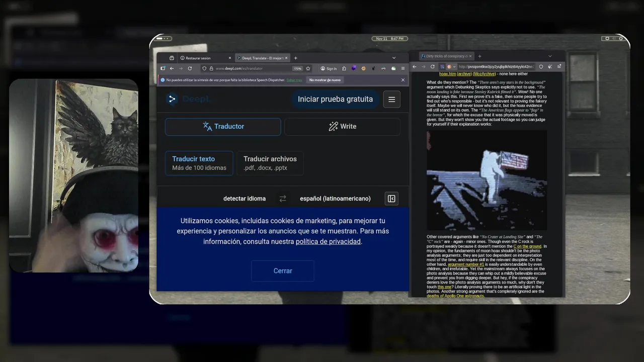Toggle the sidebar icon in DeepL browser toolbar
This screenshot has width=644, height=362.
coord(163,68)
